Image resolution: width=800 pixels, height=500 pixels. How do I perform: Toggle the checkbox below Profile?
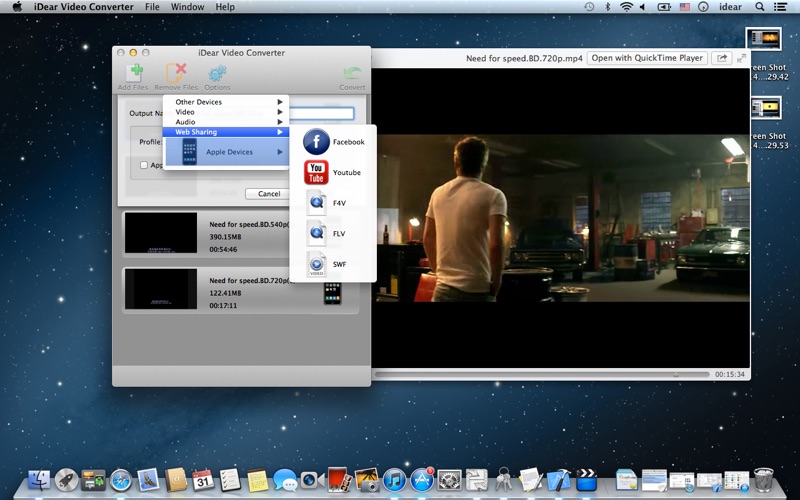point(144,165)
